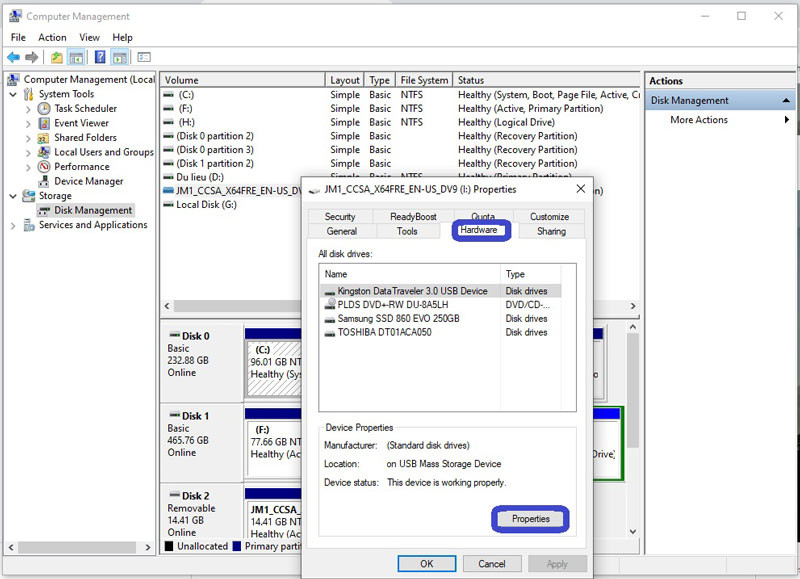Click the Forward arrow toolbar icon
Viewport: 800px width, 579px height.
(32, 58)
